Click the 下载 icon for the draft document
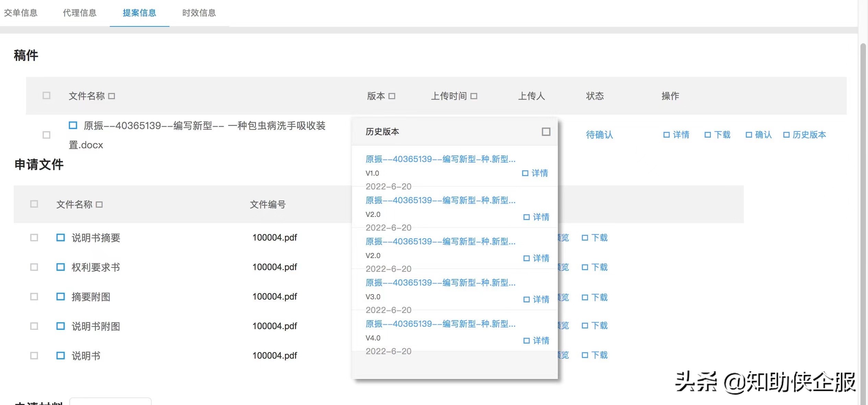The width and height of the screenshot is (868, 405). coord(717,135)
